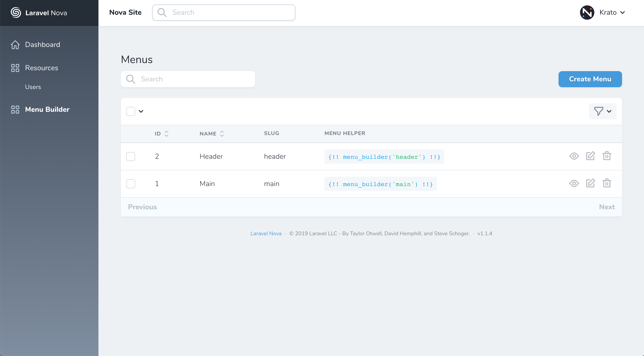Open select-all options chevron
Screen dimensions: 644x356
pos(141,111)
